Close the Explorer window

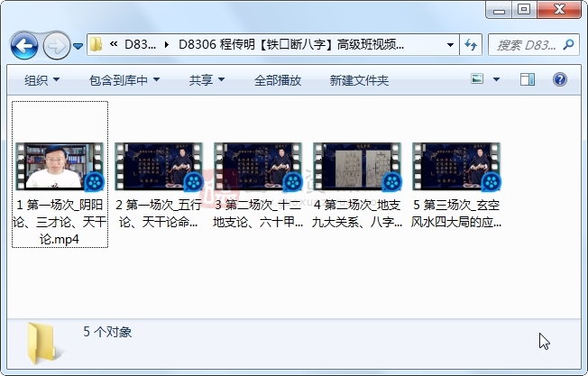559,9
